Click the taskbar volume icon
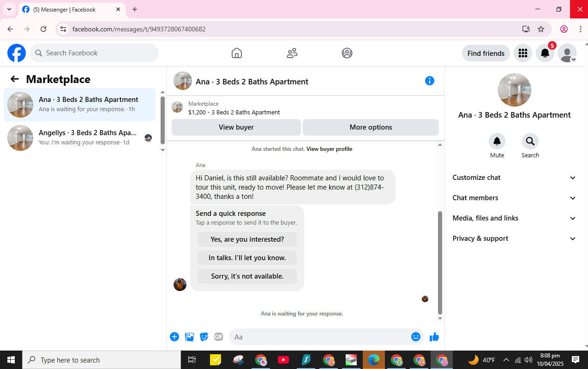588x369 pixels. [528, 360]
